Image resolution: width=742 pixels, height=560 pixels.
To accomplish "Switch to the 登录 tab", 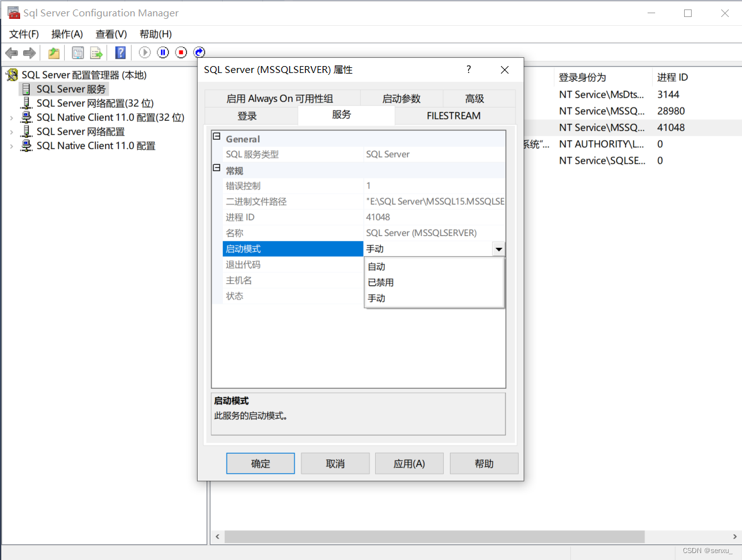I will point(251,116).
